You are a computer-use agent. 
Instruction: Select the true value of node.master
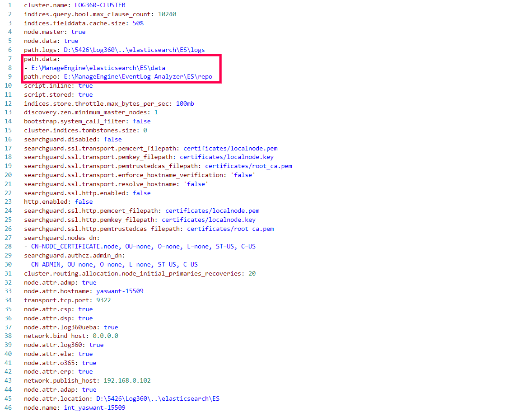click(x=78, y=32)
